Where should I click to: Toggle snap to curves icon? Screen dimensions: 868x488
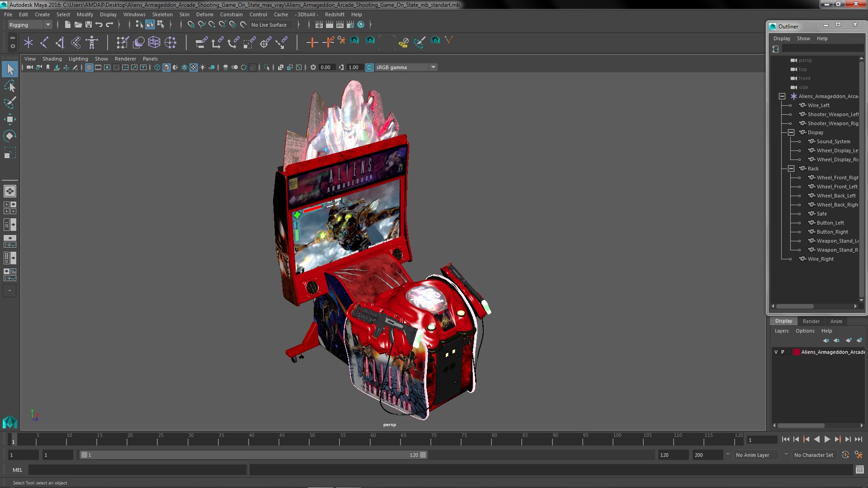coord(202,25)
